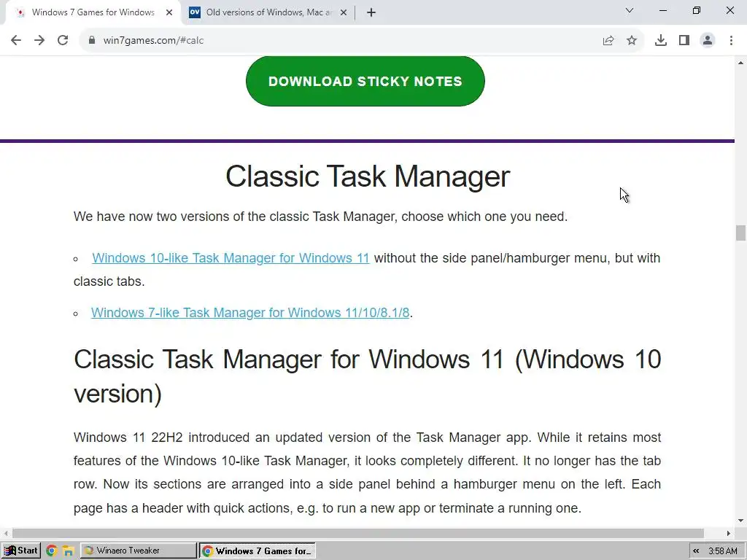Image resolution: width=747 pixels, height=560 pixels.
Task: Select Windows 7 Games taskbar button
Action: tap(258, 551)
